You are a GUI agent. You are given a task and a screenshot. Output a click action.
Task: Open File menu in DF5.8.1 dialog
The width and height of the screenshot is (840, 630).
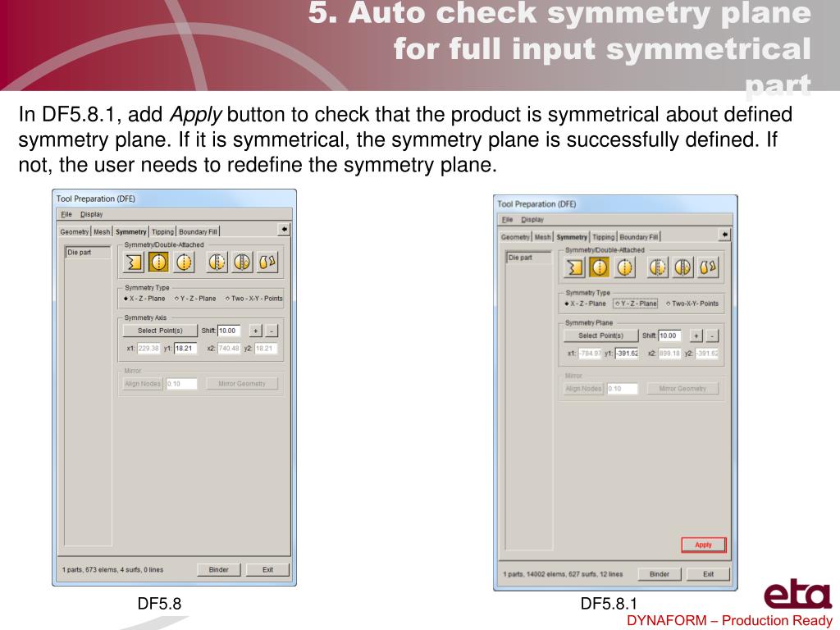(x=507, y=220)
